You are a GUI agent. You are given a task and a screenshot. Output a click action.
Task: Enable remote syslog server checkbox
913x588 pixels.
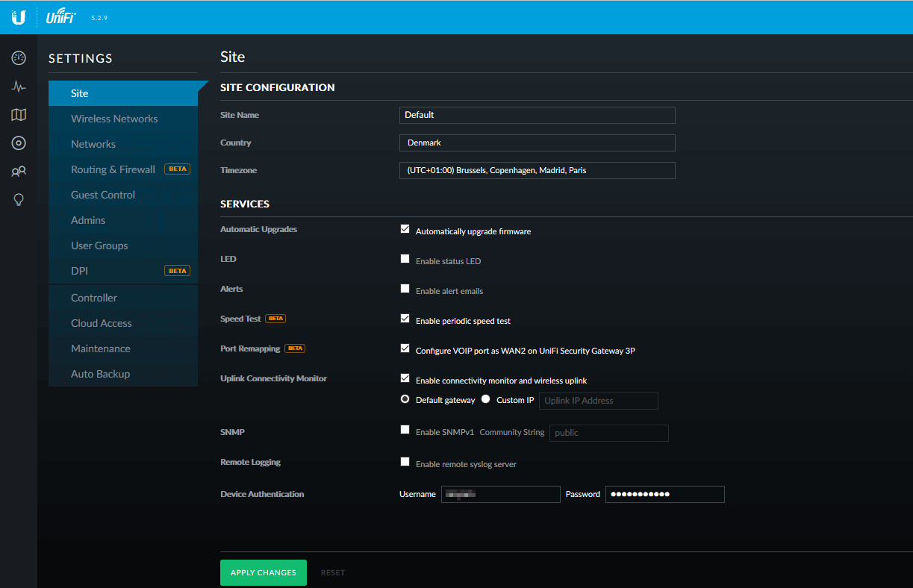(x=405, y=462)
